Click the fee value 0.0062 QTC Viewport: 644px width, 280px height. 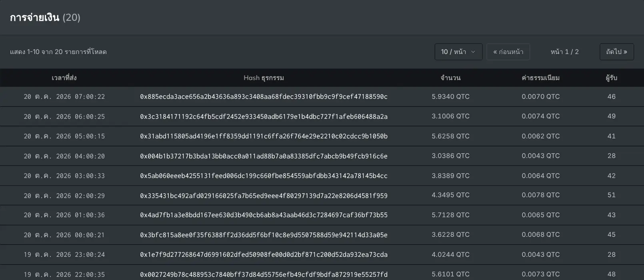540,136
